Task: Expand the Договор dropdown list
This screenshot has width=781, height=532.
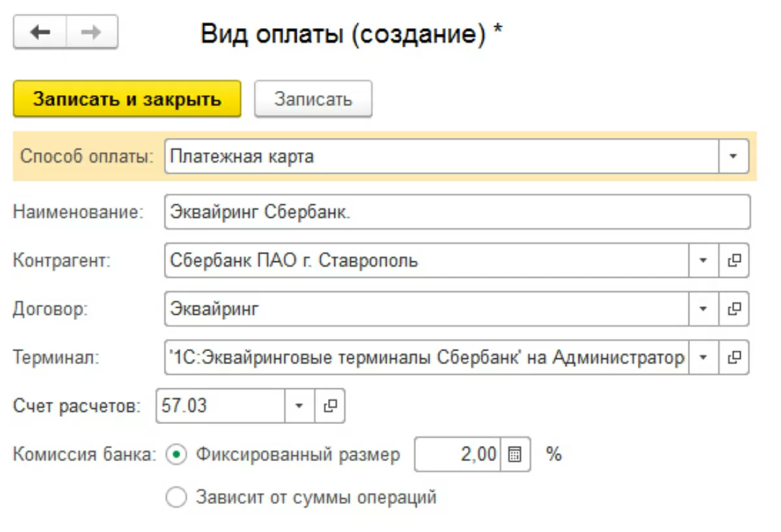Action: pyautogui.click(x=703, y=309)
